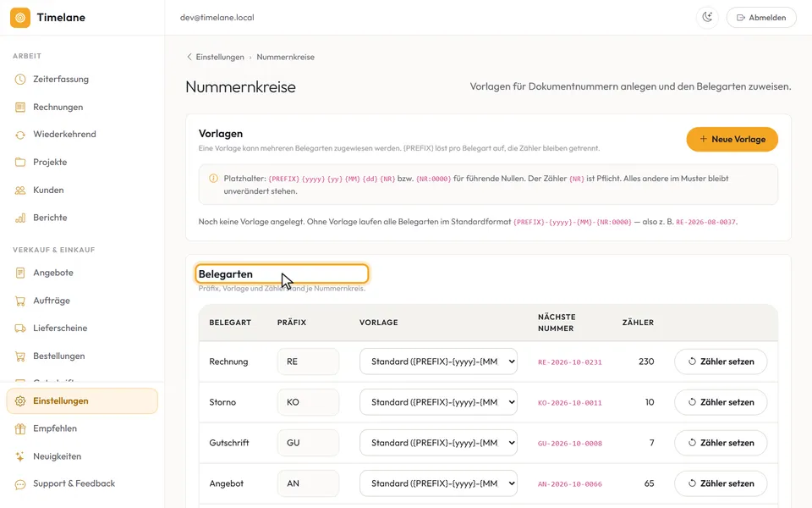
Task: Open Vorlage dropdown for Storno
Action: pyautogui.click(x=439, y=402)
